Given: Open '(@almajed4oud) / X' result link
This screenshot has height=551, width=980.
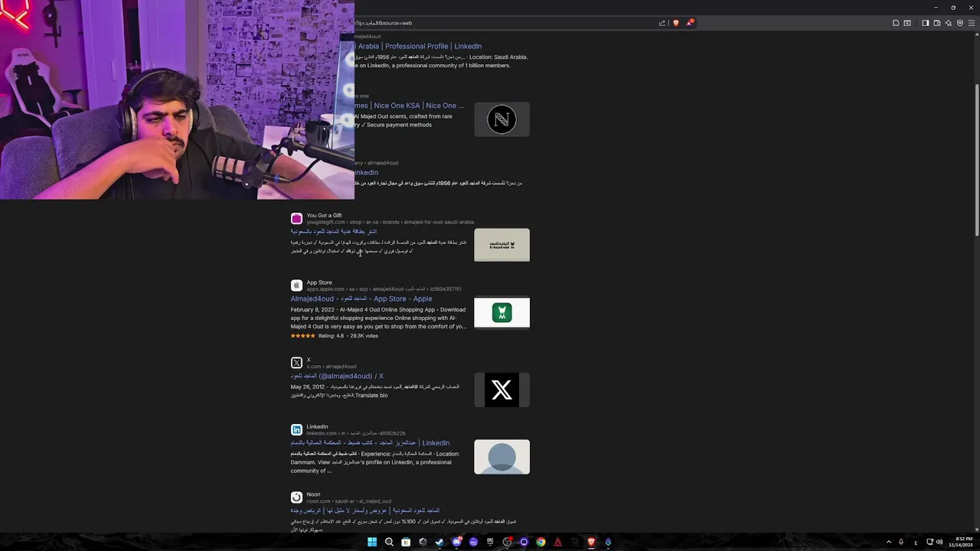Looking at the screenshot, I should 337,376.
